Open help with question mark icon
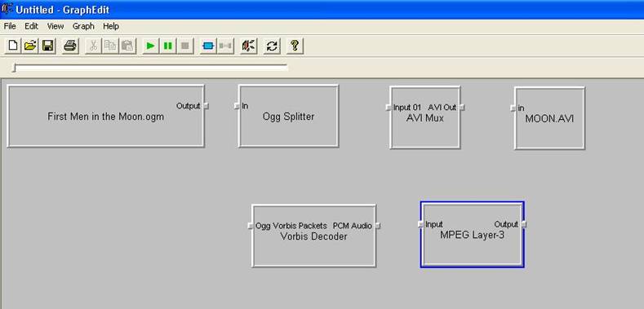 (x=295, y=46)
